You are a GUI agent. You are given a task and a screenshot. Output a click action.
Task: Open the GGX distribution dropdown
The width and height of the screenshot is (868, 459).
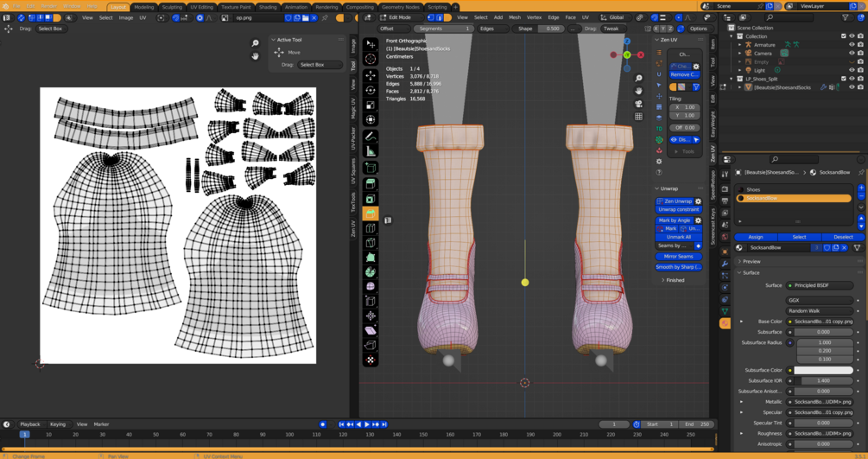point(820,300)
